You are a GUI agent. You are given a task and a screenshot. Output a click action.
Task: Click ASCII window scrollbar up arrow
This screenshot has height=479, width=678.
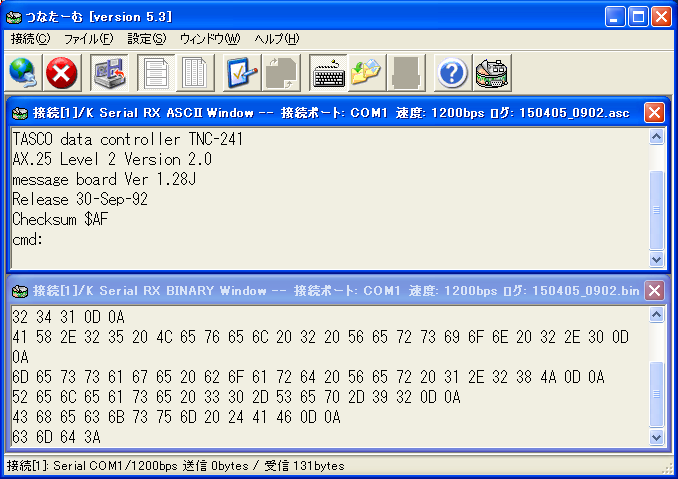[x=656, y=137]
